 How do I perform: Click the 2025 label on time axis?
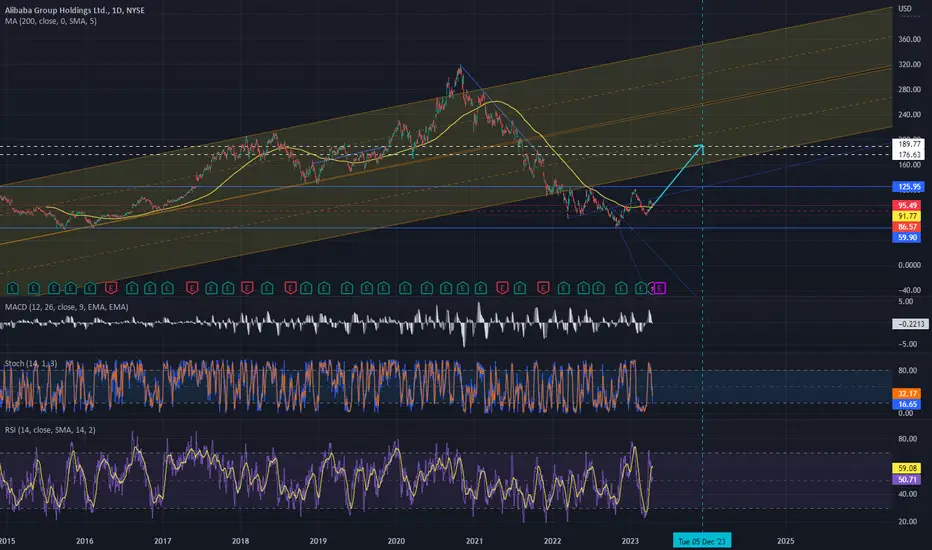(x=785, y=541)
